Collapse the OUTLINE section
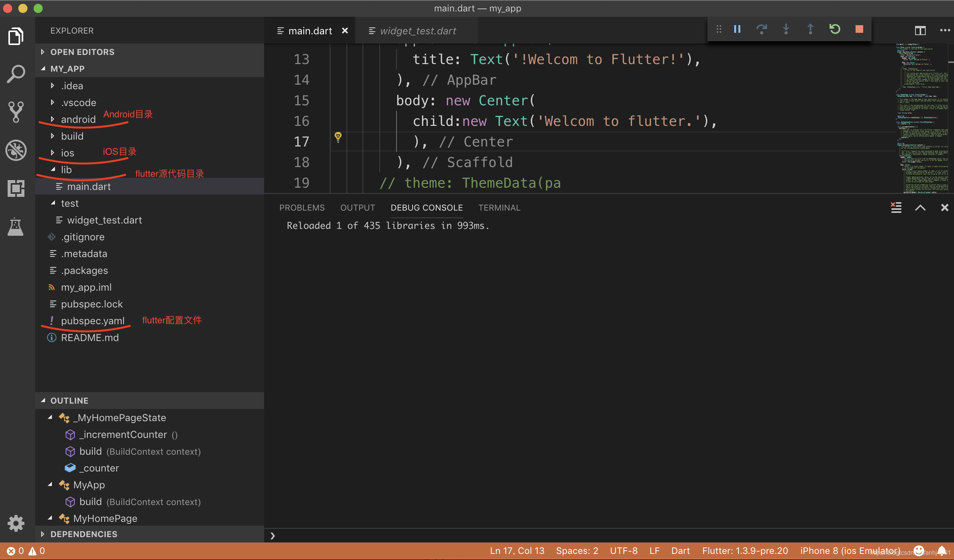This screenshot has width=954, height=560. point(150,401)
